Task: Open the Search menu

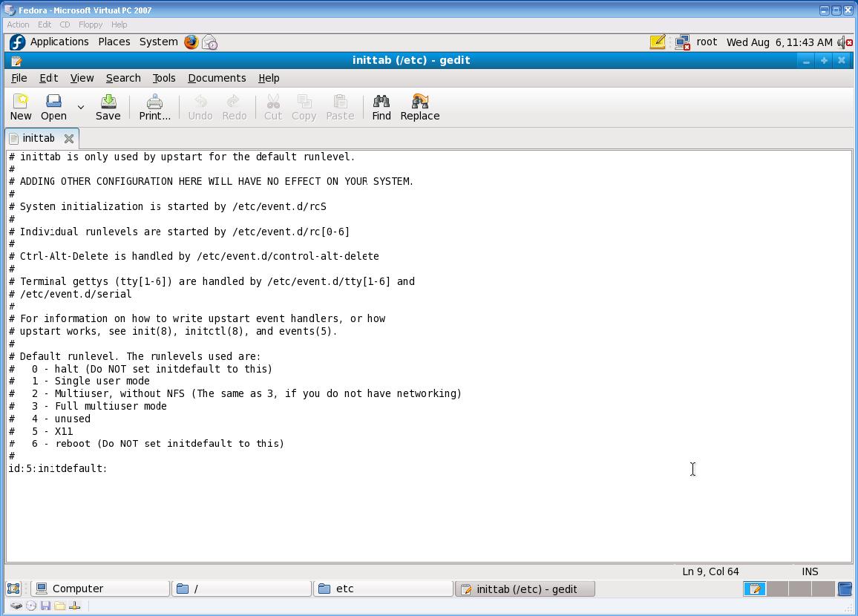Action: 123,78
